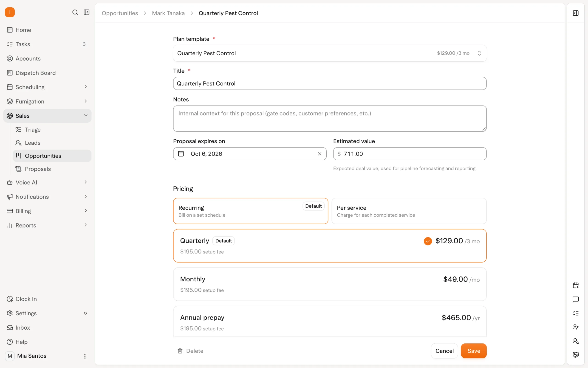
Task: Click the Inbox tray icon
Action: 10,328
